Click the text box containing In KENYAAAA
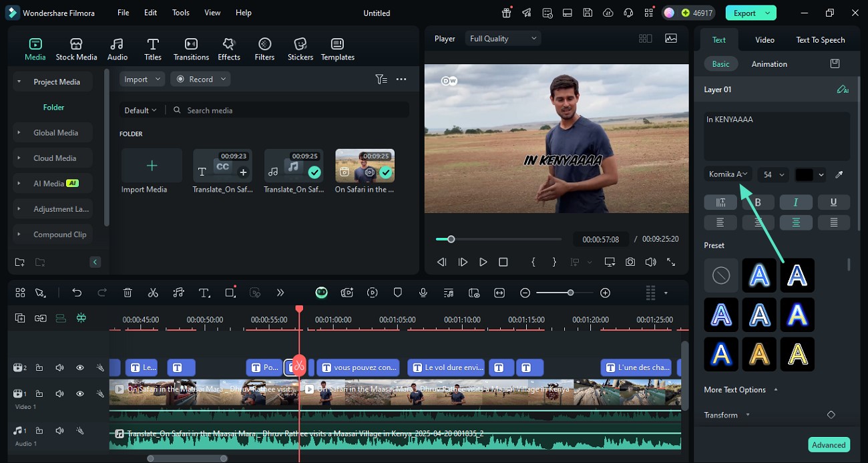This screenshot has height=463, width=868. click(x=777, y=136)
